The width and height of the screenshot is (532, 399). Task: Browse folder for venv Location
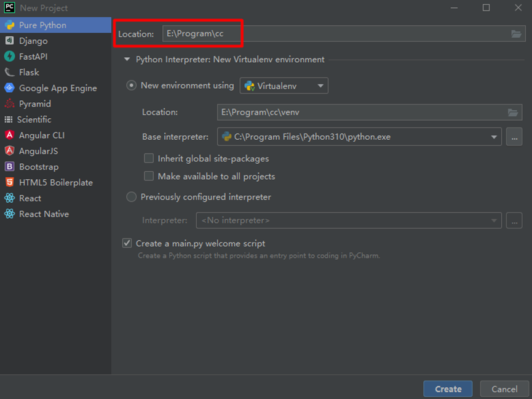513,113
